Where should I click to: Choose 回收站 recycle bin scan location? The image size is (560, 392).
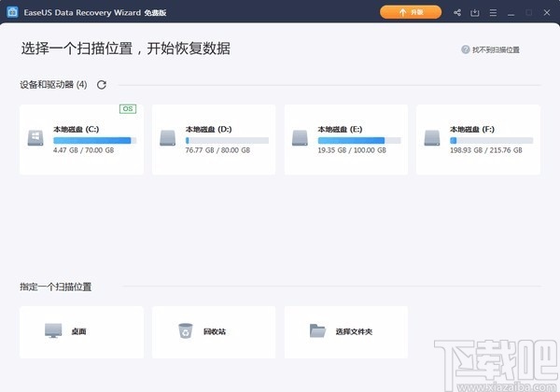[x=214, y=332]
